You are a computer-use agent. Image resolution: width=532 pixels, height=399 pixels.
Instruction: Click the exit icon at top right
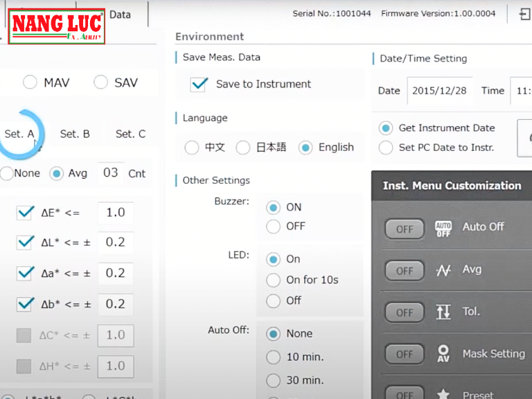(x=524, y=14)
